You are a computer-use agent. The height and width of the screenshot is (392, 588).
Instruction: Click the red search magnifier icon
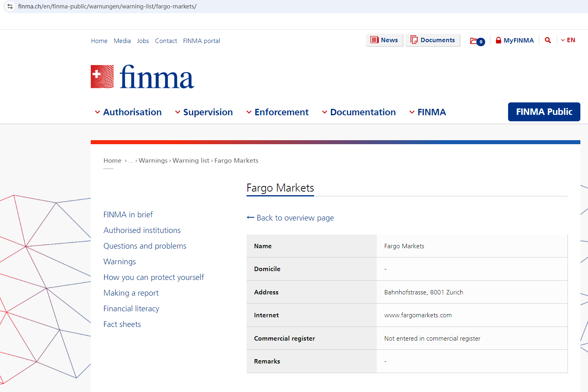coord(547,40)
